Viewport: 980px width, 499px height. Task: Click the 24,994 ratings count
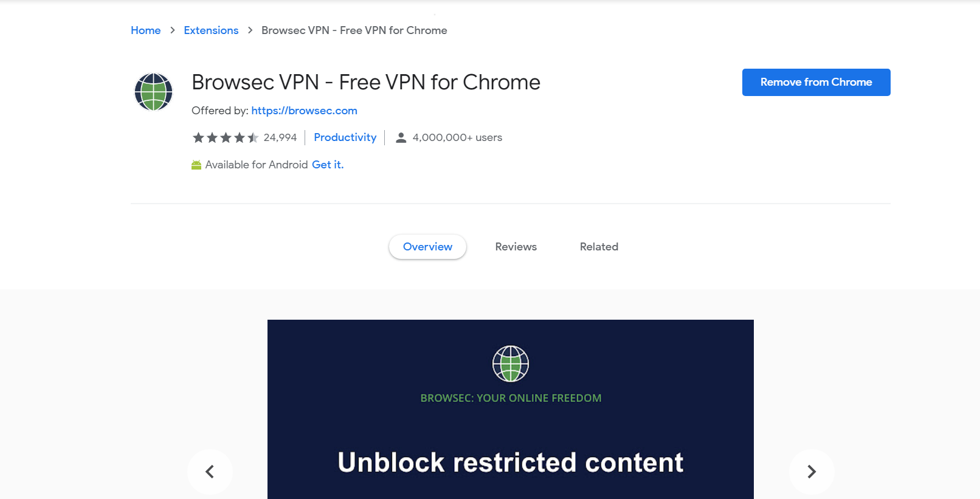coord(280,137)
